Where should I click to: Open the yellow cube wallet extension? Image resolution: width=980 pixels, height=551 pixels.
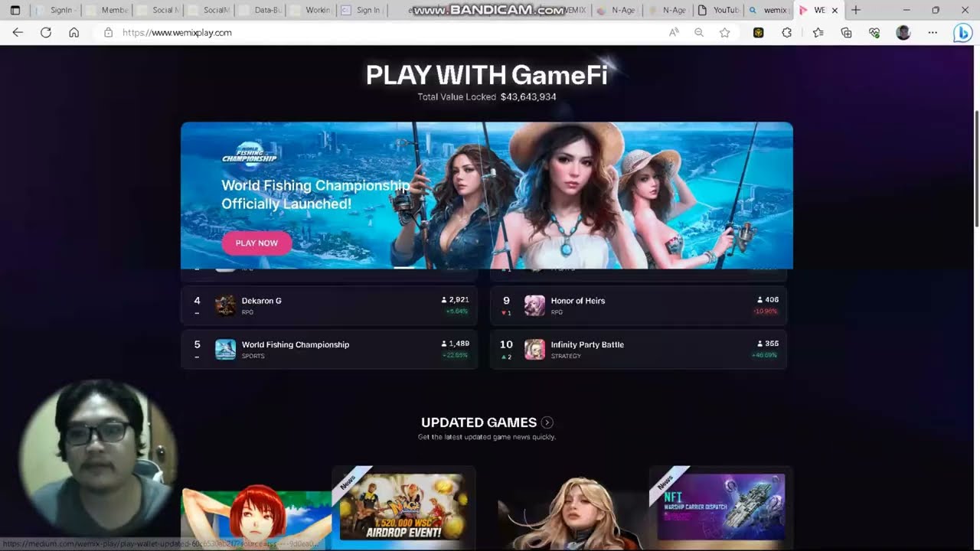pos(759,33)
